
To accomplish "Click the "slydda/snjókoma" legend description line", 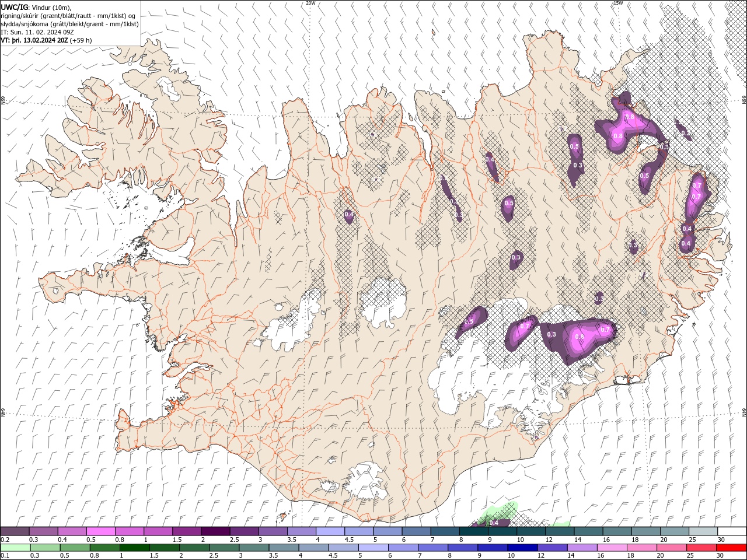I will pos(70,24).
